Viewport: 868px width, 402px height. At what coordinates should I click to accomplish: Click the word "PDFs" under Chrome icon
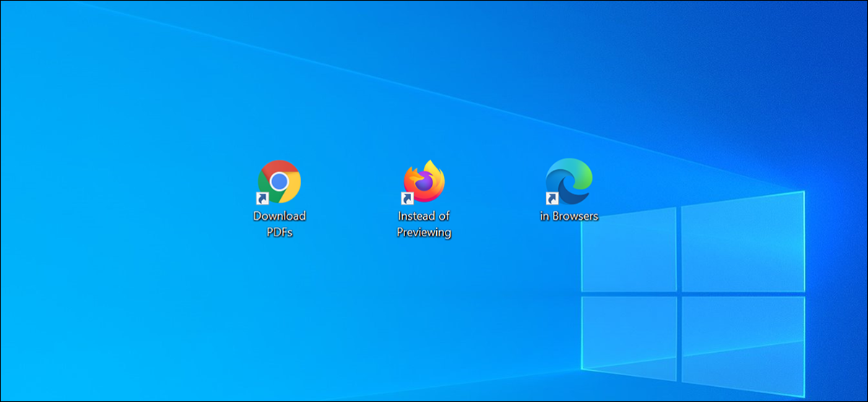pyautogui.click(x=279, y=233)
